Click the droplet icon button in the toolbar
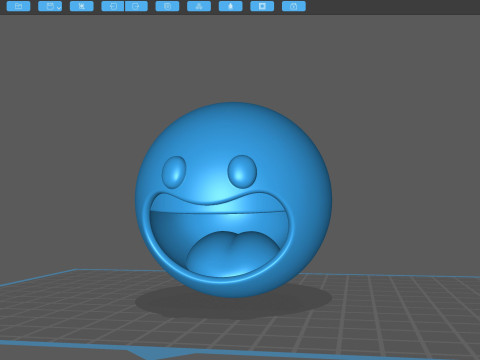This screenshot has width=480, height=360. click(230, 6)
